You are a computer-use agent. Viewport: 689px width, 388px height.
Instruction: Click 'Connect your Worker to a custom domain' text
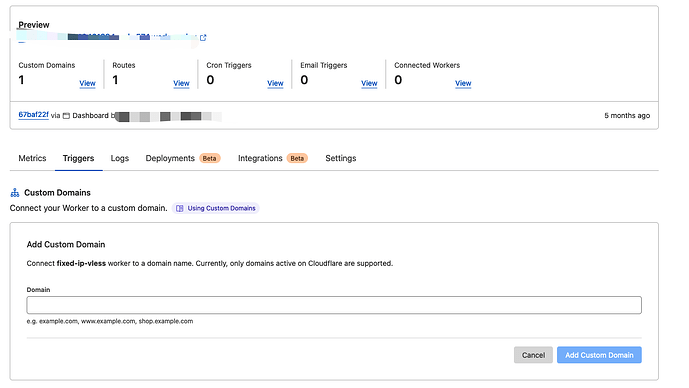(89, 208)
